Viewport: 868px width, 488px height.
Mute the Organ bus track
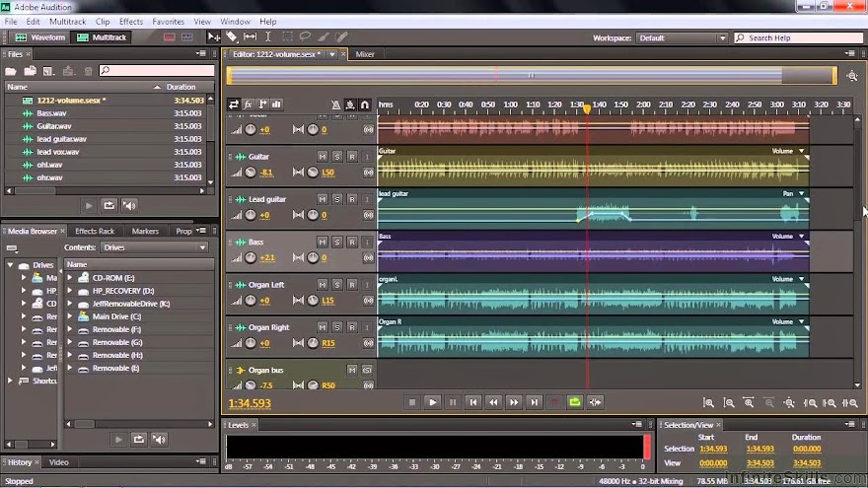point(351,370)
